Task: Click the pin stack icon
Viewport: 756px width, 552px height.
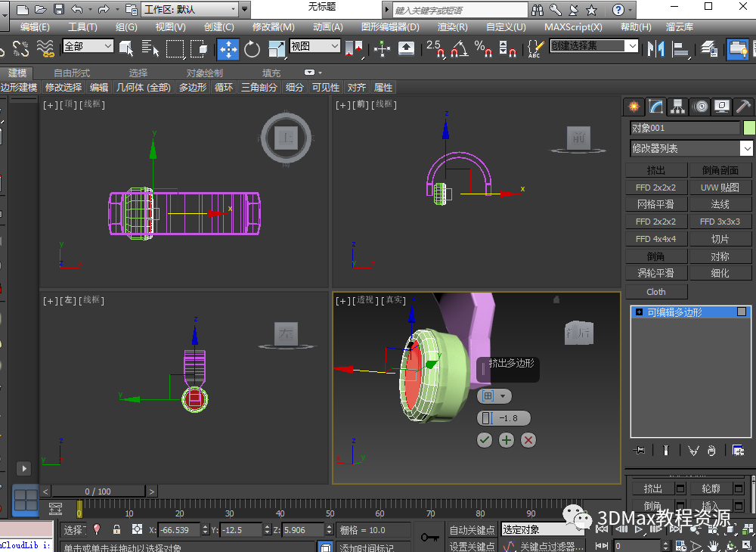Action: pyautogui.click(x=640, y=451)
